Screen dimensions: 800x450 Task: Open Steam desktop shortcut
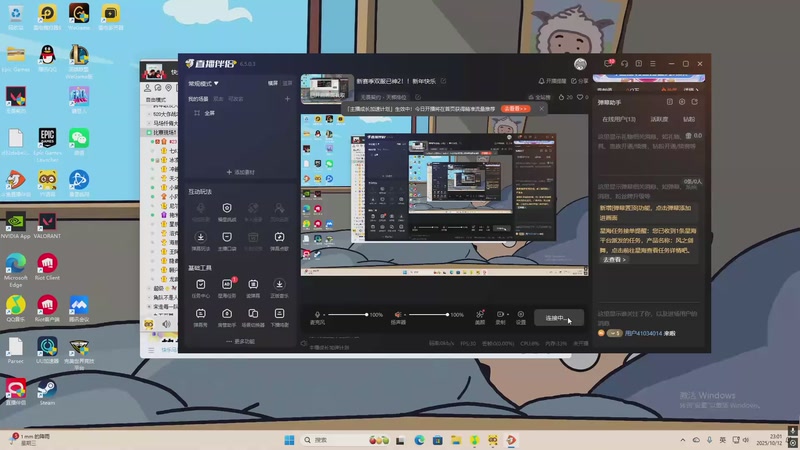[47, 392]
